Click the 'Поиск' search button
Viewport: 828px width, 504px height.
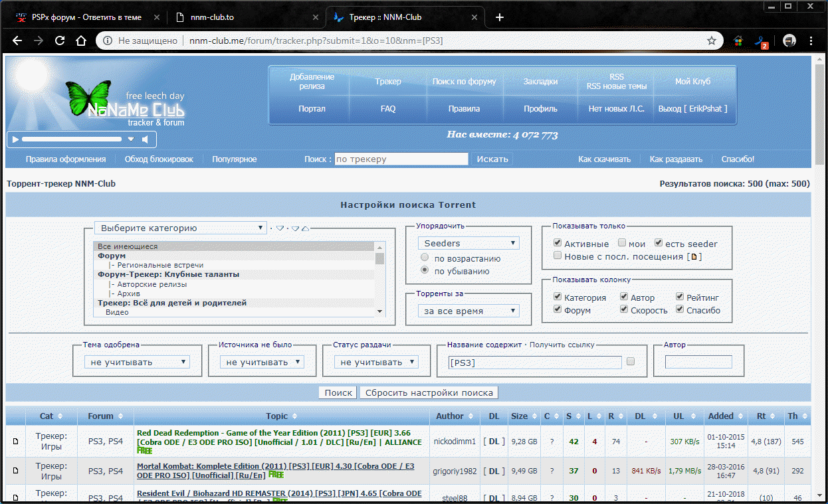338,392
